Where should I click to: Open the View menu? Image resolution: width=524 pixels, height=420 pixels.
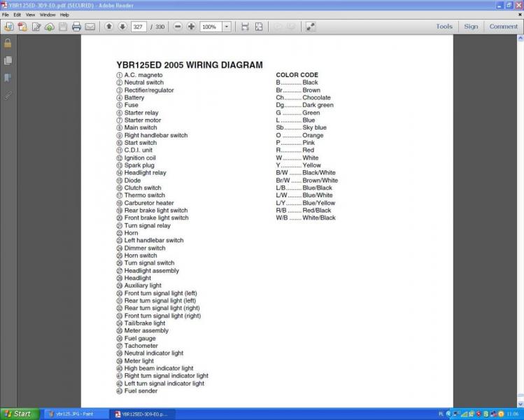pos(31,14)
